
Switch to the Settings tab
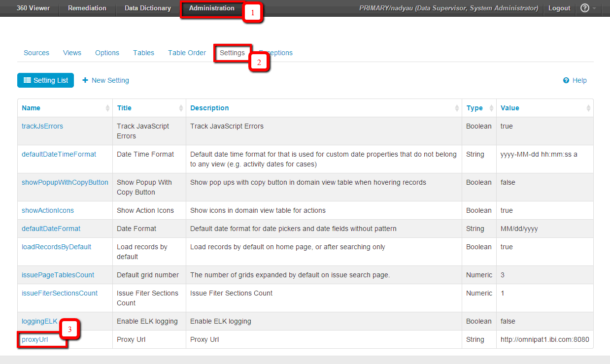point(232,53)
